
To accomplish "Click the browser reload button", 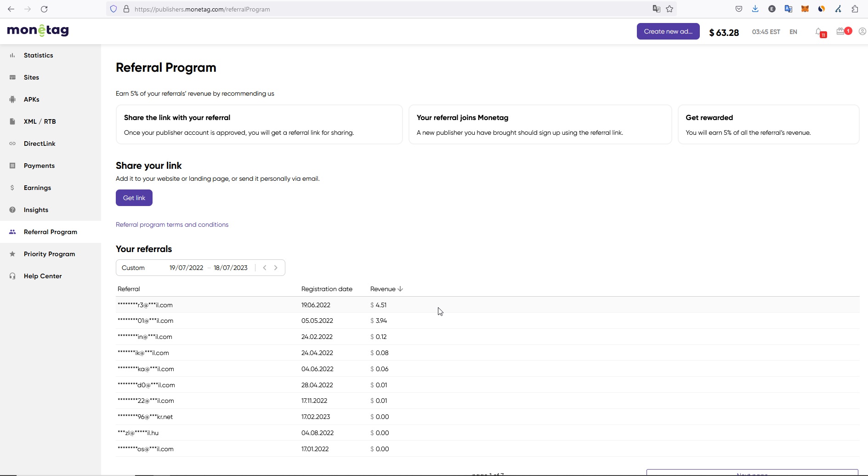I will 44,9.
